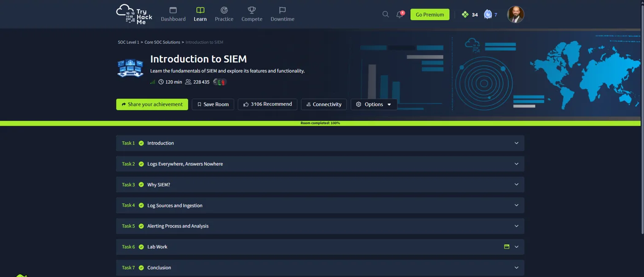Screen dimensions: 644x277
Task: Expand Task 5 chevron arrow
Action: pyautogui.click(x=516, y=226)
